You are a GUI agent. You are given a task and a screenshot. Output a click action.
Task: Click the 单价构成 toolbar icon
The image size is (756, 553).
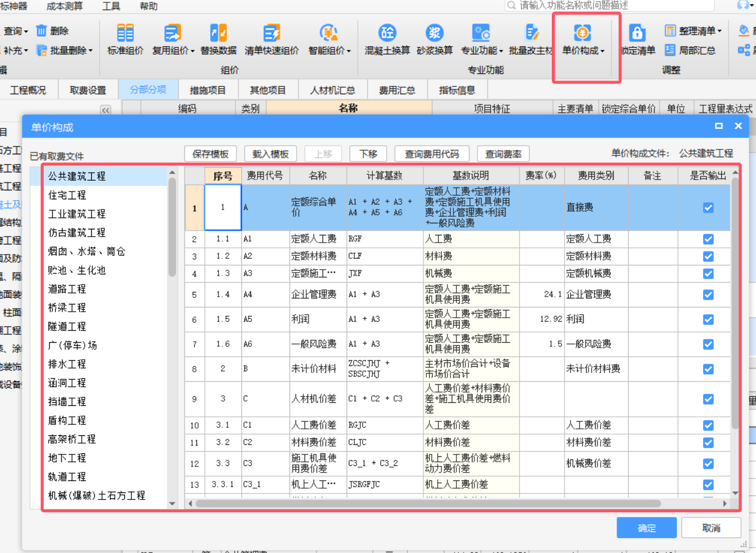coord(582,32)
